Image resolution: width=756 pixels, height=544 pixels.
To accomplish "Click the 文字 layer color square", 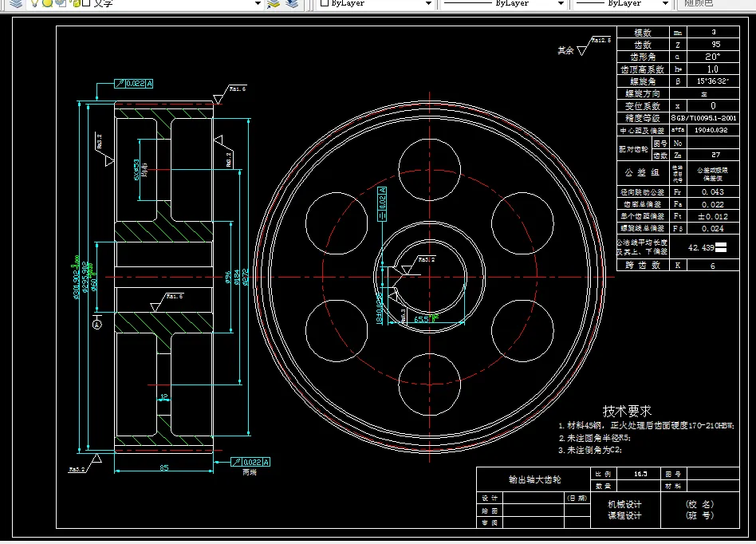I will (86, 3).
